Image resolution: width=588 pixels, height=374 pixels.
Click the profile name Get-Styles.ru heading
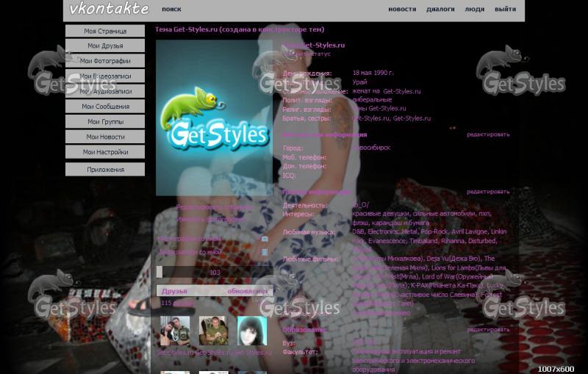(314, 46)
